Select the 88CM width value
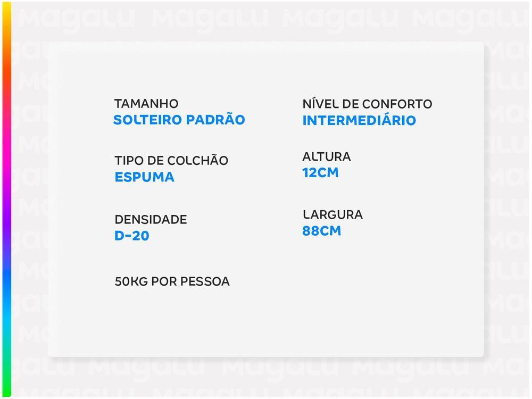532x399 pixels. (x=321, y=231)
